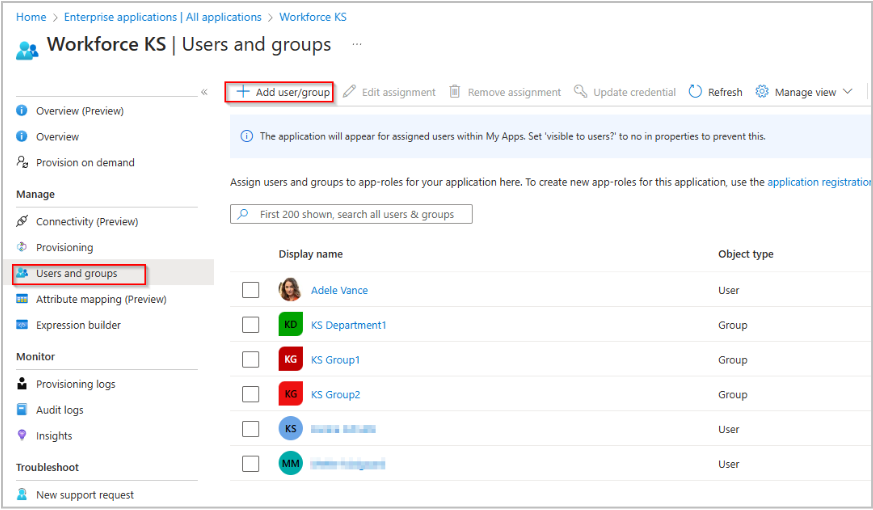Click the Connectivity (Preview) plug icon
This screenshot has width=873, height=510.
click(22, 222)
